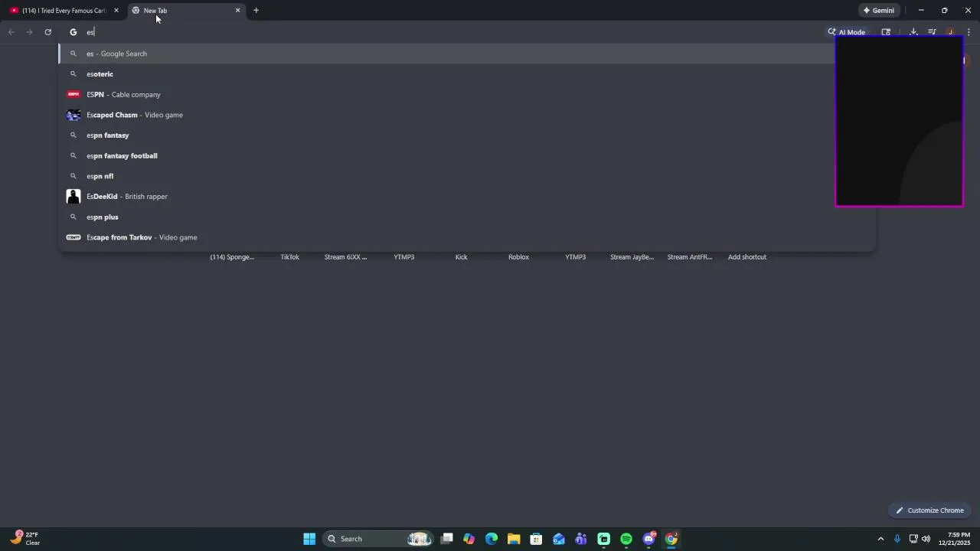This screenshot has width=980, height=551.
Task: Select the 'espn plus' suggestion
Action: (x=467, y=217)
